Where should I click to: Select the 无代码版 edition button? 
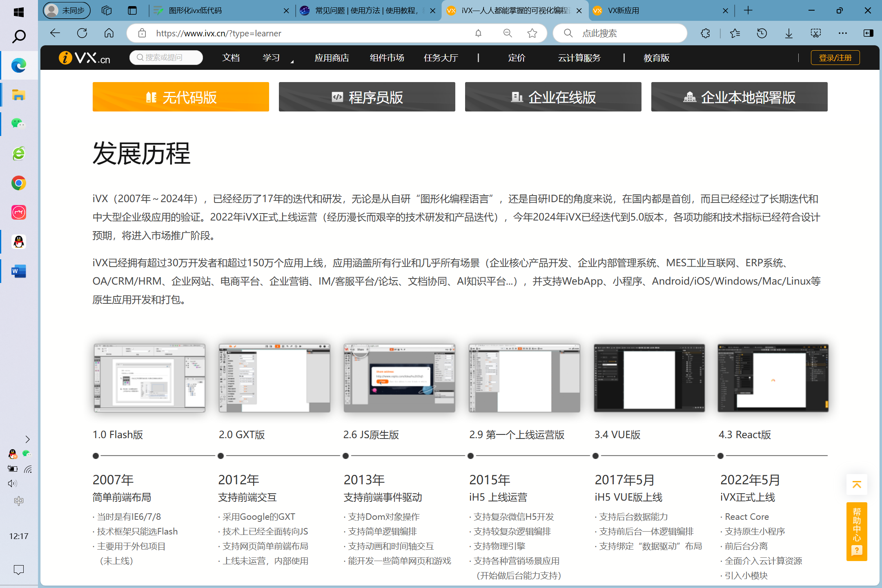(180, 97)
